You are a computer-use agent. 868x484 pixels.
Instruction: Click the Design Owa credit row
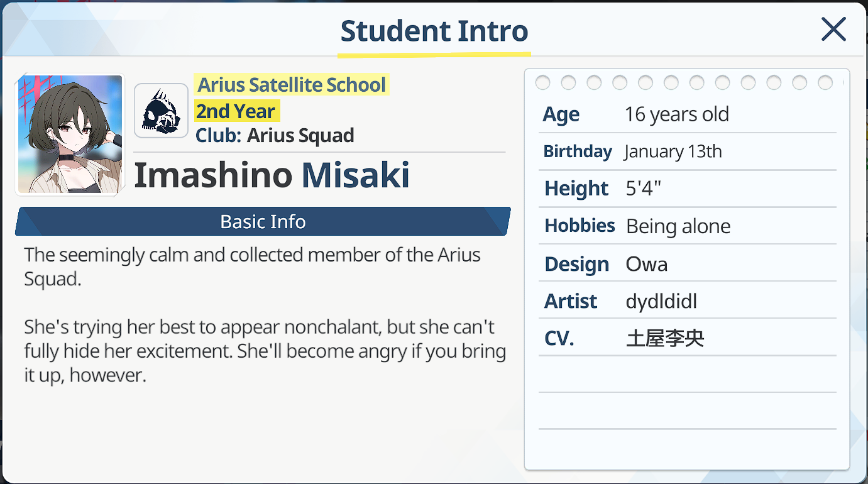click(687, 264)
